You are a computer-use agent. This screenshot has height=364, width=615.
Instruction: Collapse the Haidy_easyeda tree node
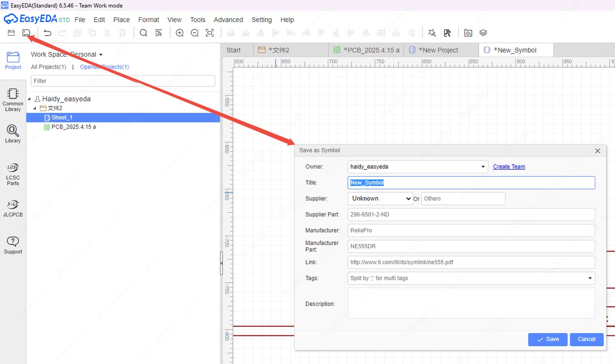click(x=30, y=99)
